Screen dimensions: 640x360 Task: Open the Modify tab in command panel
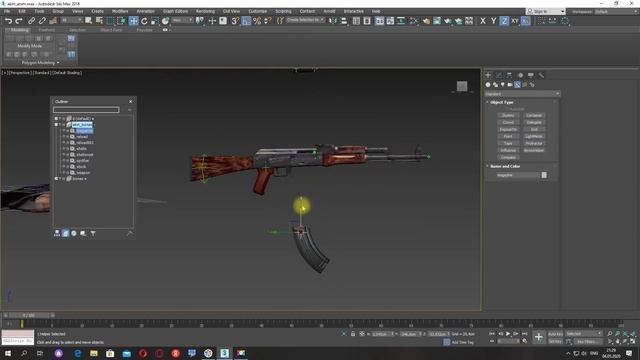coord(499,75)
